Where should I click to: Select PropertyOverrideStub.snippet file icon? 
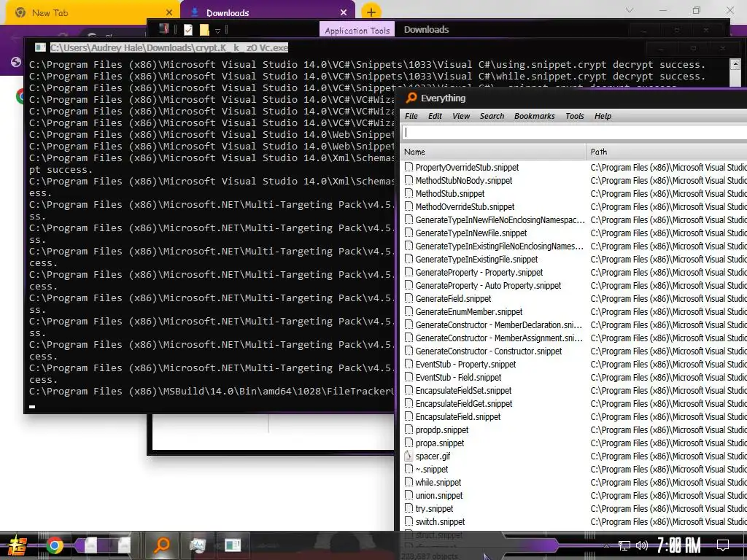[x=409, y=167]
